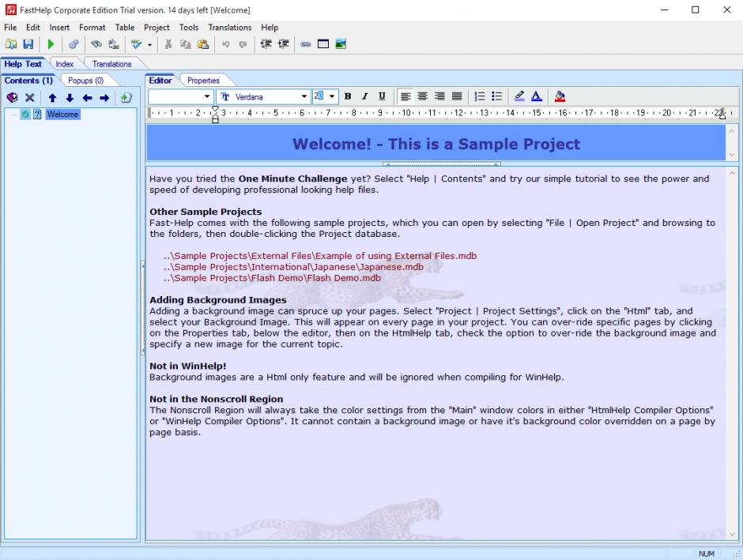Click the Flash Demo.mdb sample project path
The width and height of the screenshot is (743, 560).
272,278
